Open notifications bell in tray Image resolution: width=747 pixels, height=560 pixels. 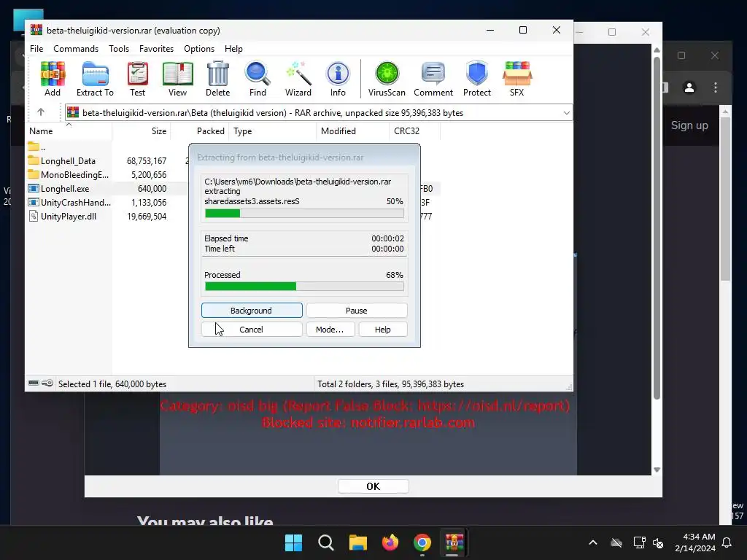click(727, 542)
